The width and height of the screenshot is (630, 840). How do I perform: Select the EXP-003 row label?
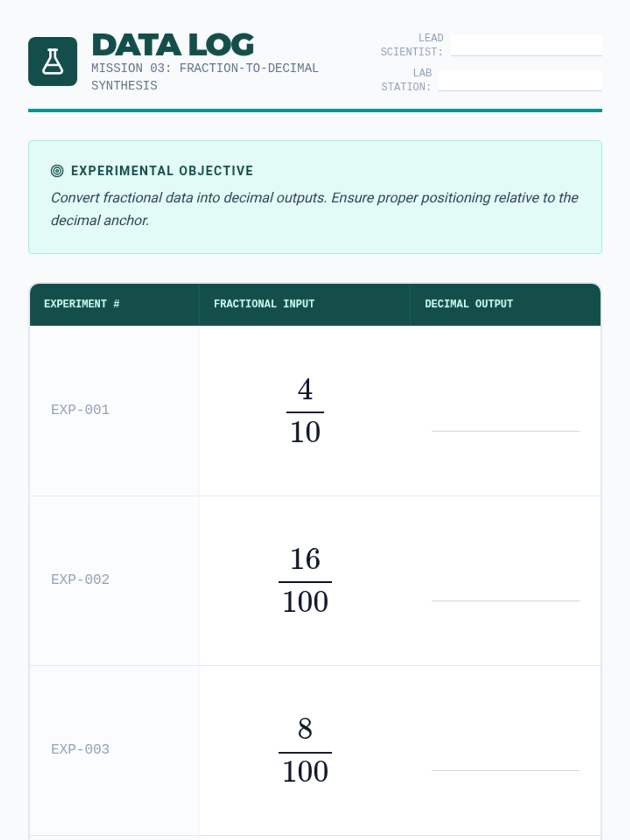(80, 749)
